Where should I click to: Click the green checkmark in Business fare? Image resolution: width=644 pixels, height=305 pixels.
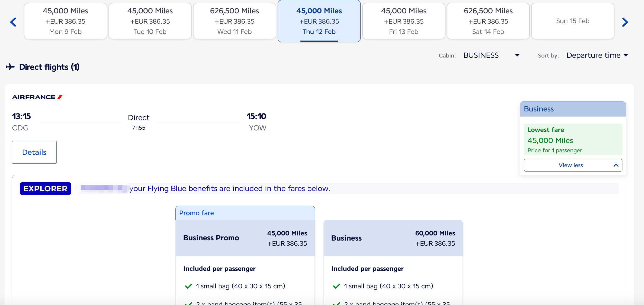pyautogui.click(x=337, y=286)
